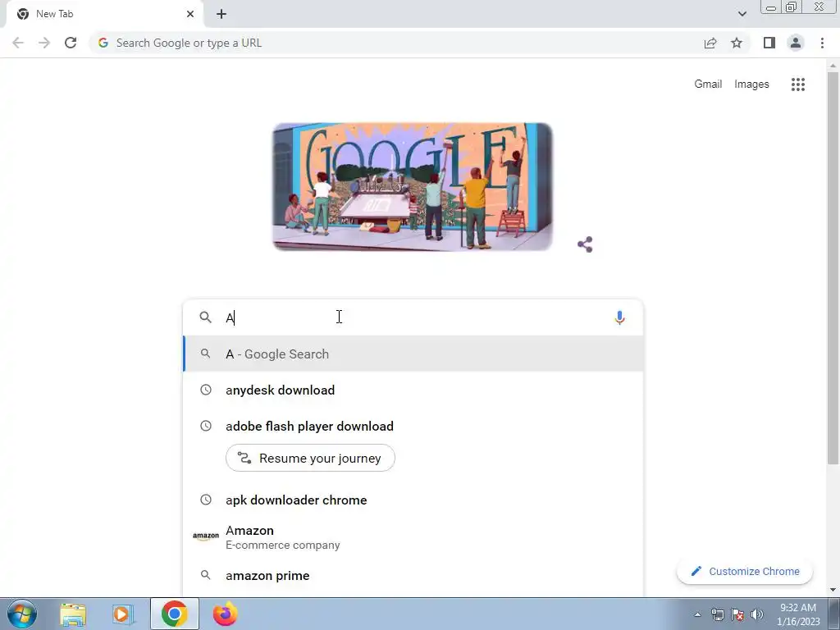Open the Windows Start button
The width and height of the screenshot is (840, 630).
pos(22,614)
